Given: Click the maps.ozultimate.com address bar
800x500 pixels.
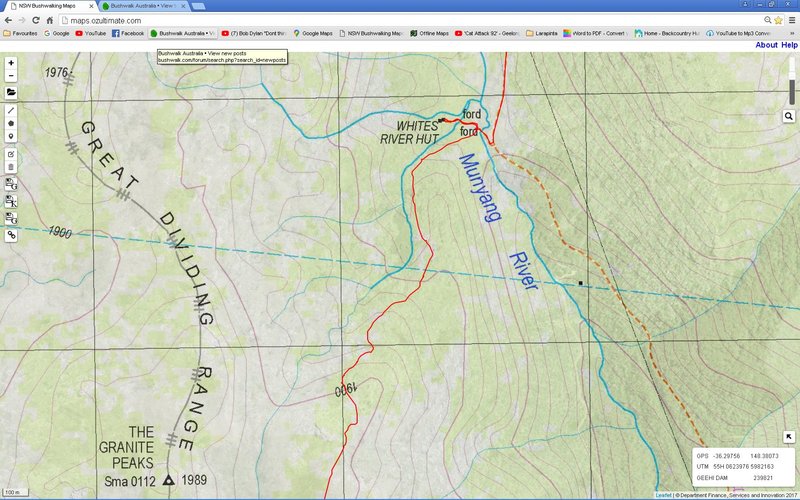Looking at the screenshot, I should pos(411,20).
